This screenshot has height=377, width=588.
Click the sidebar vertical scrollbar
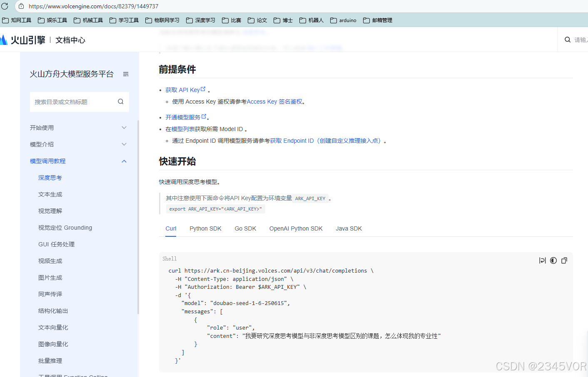pos(138,216)
